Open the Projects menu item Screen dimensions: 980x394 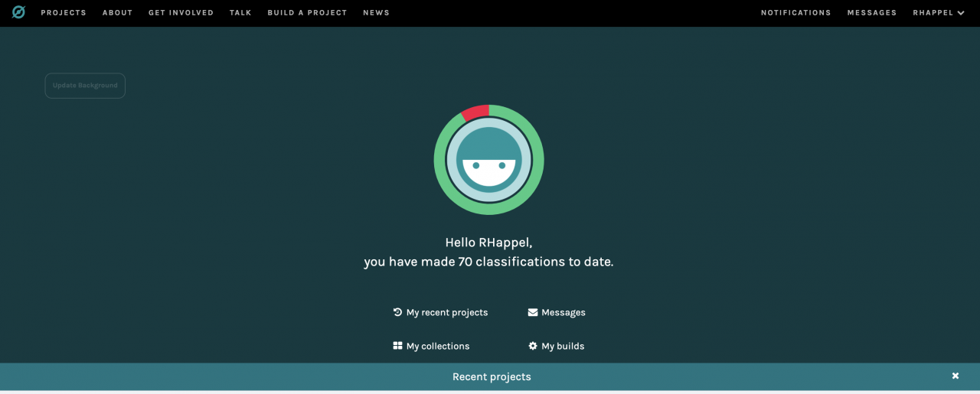pos(64,13)
